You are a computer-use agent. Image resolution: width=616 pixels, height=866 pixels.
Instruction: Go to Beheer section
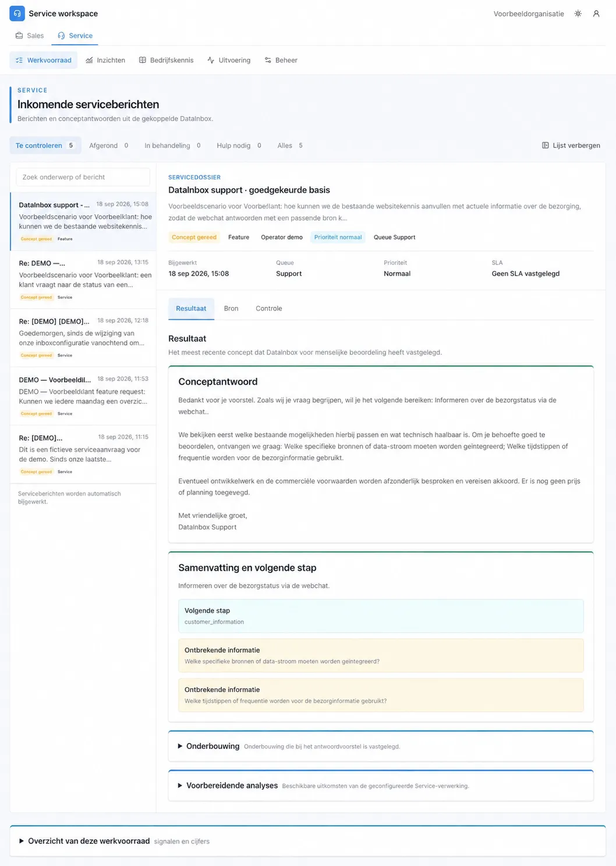click(x=281, y=60)
